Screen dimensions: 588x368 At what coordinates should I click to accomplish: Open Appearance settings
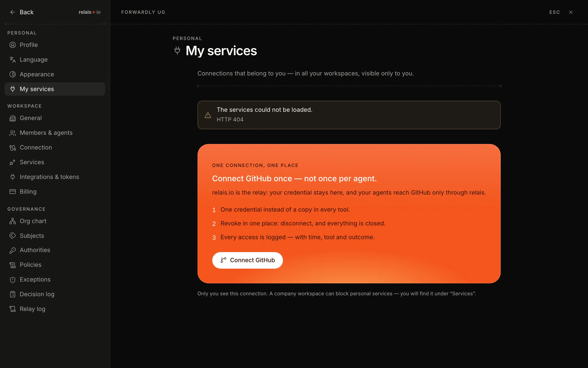[55, 74]
